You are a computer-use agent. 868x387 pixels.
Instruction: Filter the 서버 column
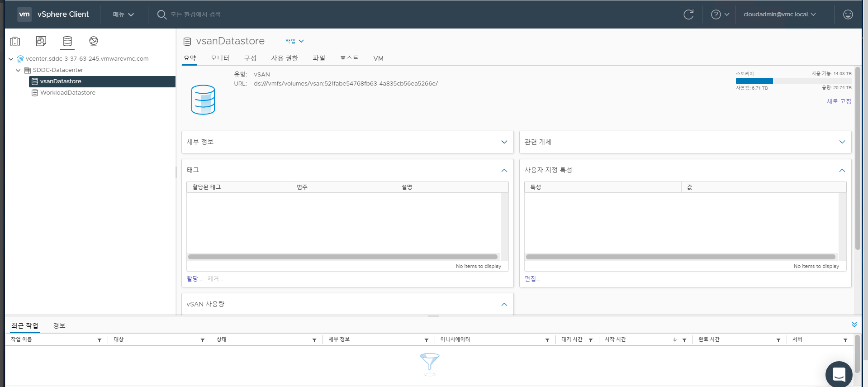pyautogui.click(x=845, y=340)
